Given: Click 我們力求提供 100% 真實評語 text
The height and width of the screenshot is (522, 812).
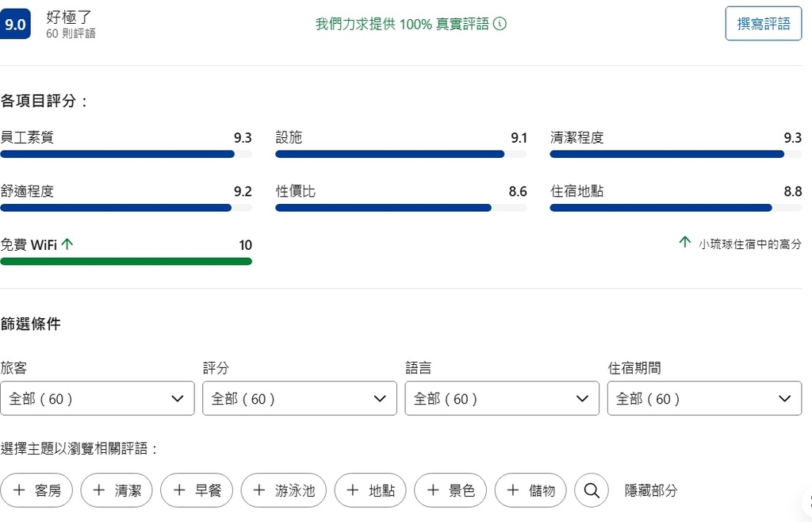Looking at the screenshot, I should pos(402,24).
